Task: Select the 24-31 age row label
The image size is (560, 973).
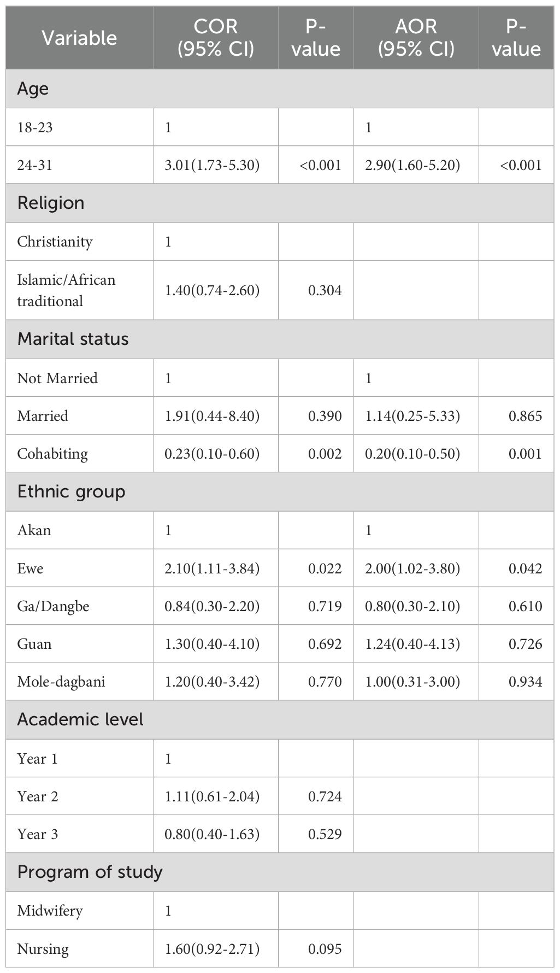Action: 35,165
